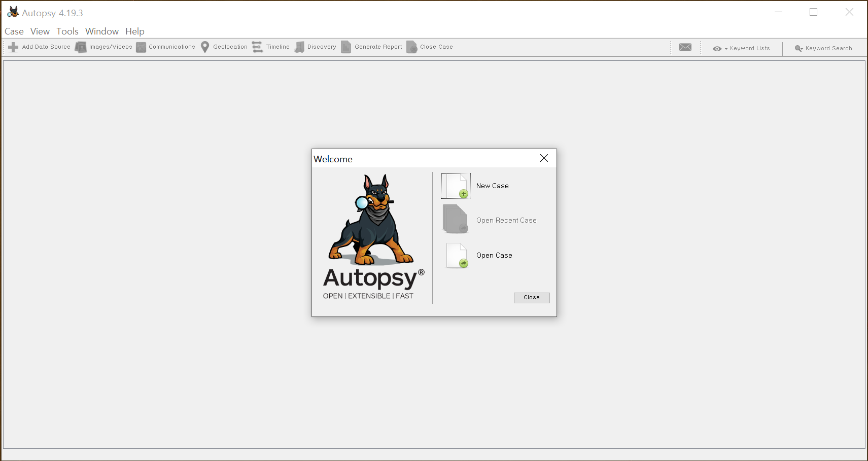The width and height of the screenshot is (868, 461).
Task: Click the Generate Report toolbar icon
Action: click(346, 47)
